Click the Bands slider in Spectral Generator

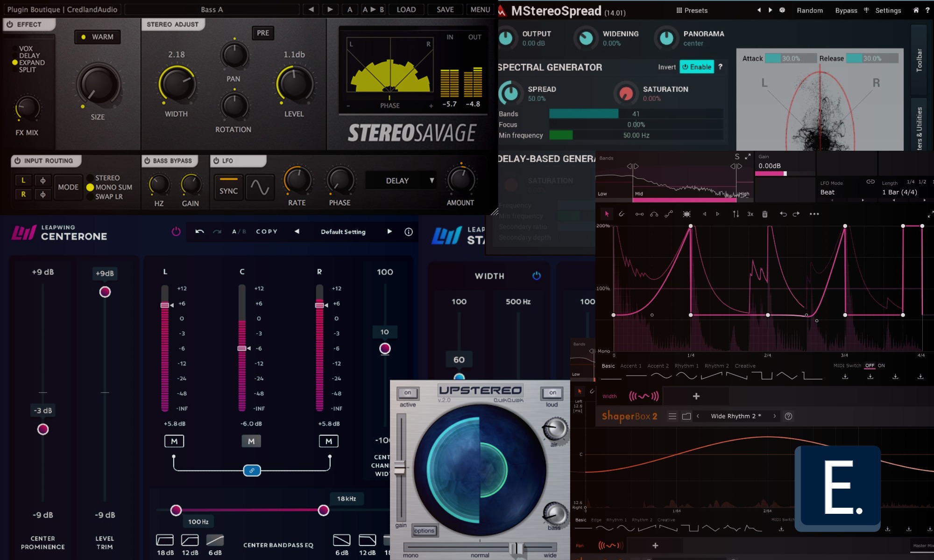[636, 113]
